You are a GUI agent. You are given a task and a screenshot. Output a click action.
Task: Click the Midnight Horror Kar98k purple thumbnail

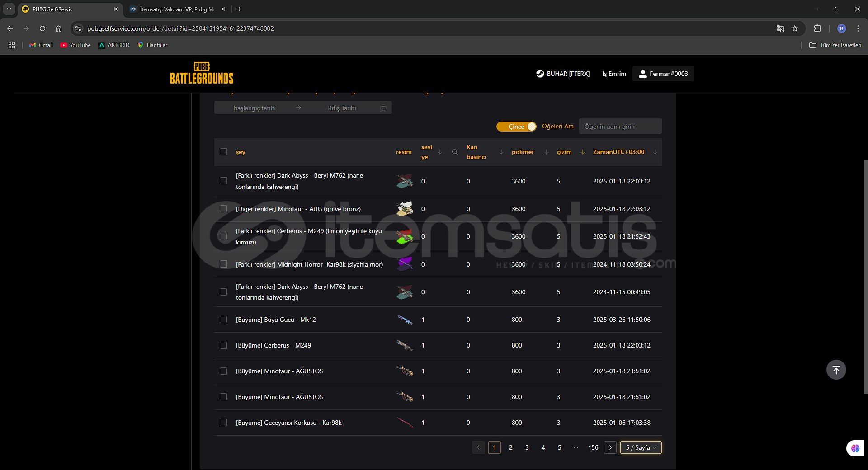pos(405,264)
